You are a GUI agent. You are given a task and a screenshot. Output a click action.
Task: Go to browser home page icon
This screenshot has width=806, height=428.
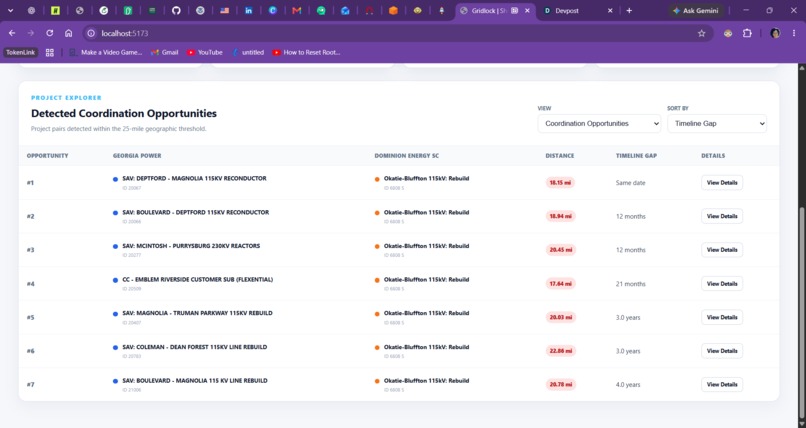pos(68,33)
